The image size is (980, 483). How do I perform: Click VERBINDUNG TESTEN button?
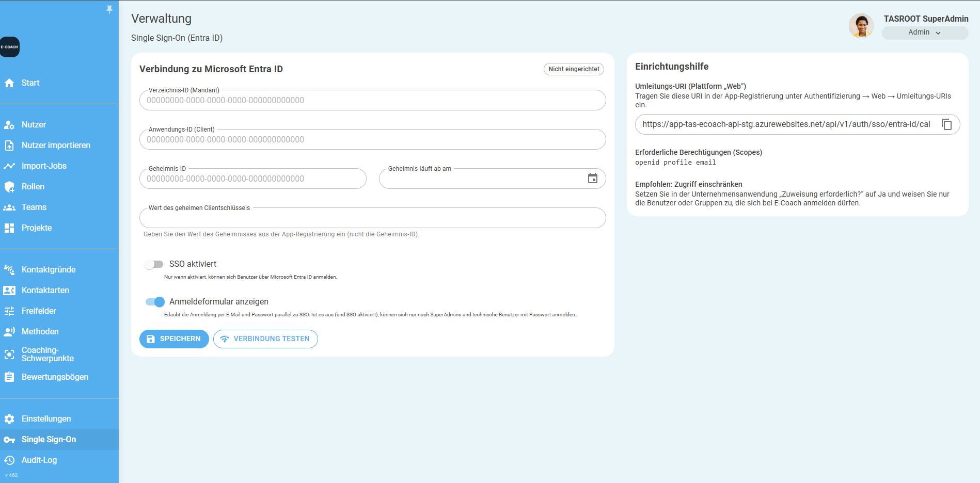tap(265, 339)
